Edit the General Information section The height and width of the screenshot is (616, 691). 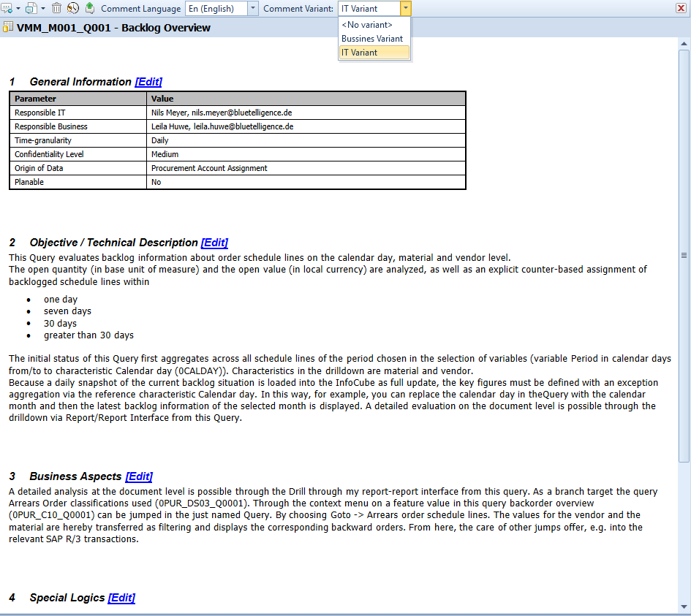148,81
